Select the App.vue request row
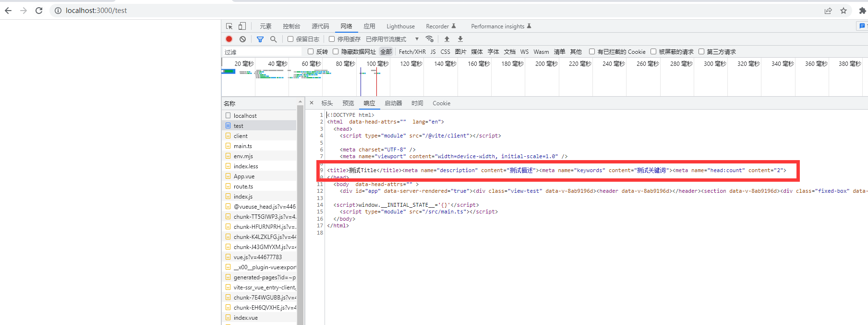Screen dimensions: 868x325 [259, 176]
